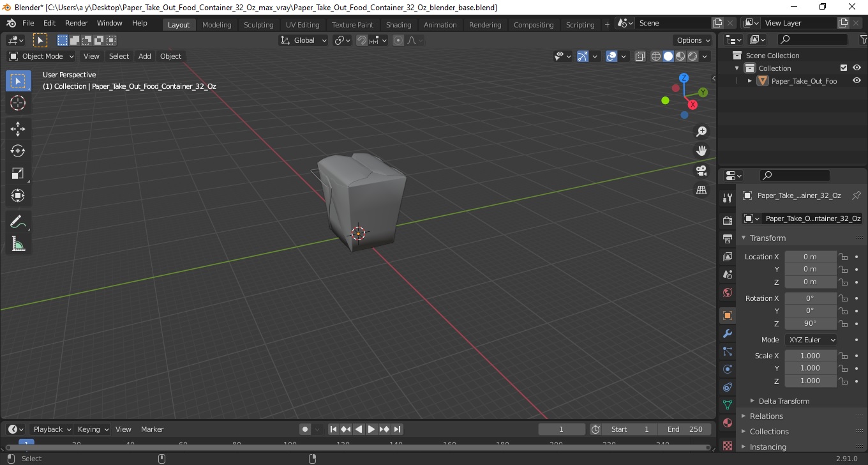This screenshot has width=868, height=465.
Task: Toggle Location X lock icon
Action: point(843,257)
